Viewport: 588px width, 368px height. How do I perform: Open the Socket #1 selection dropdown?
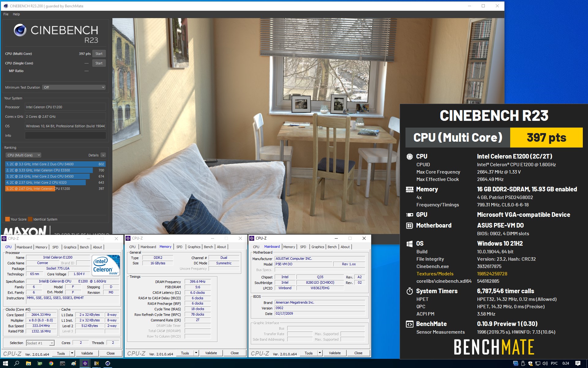click(x=40, y=343)
